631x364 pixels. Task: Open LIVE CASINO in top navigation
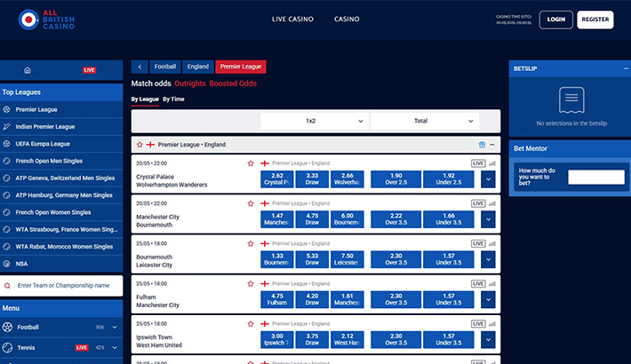coord(292,20)
